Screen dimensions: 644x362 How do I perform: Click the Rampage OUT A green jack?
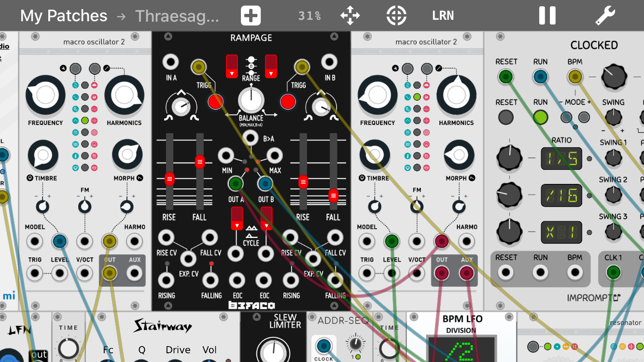(x=236, y=183)
